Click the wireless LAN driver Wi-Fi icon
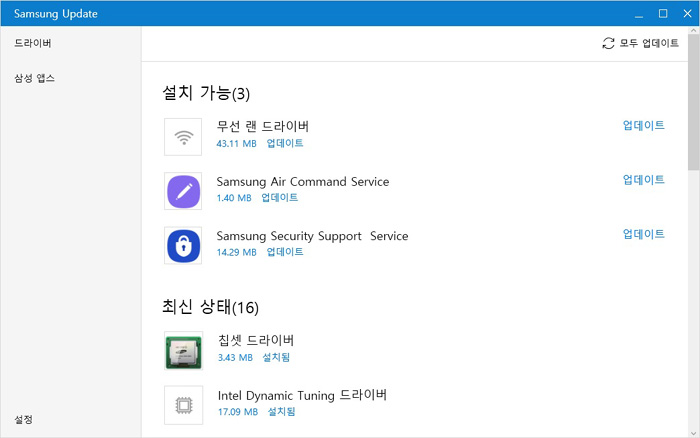This screenshot has width=700, height=438. pyautogui.click(x=183, y=137)
